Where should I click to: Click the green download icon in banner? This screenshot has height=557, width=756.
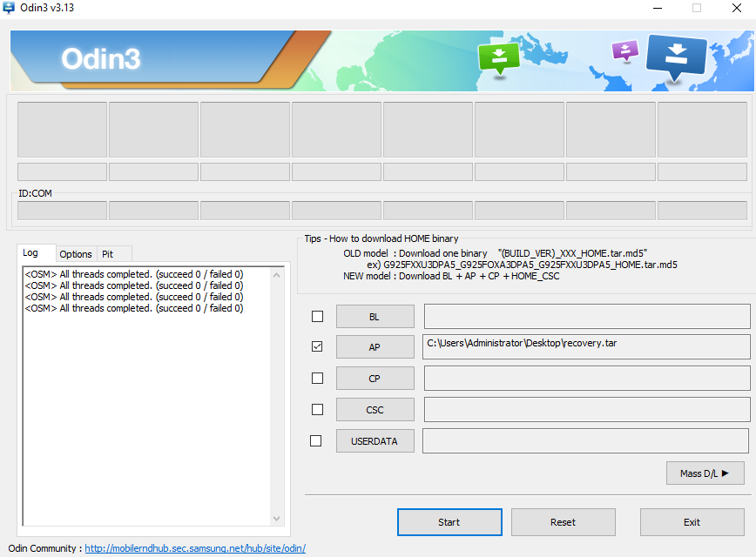point(499,59)
